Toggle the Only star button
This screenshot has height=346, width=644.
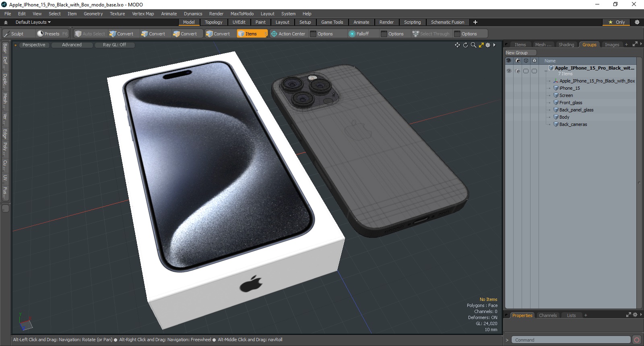coord(617,22)
